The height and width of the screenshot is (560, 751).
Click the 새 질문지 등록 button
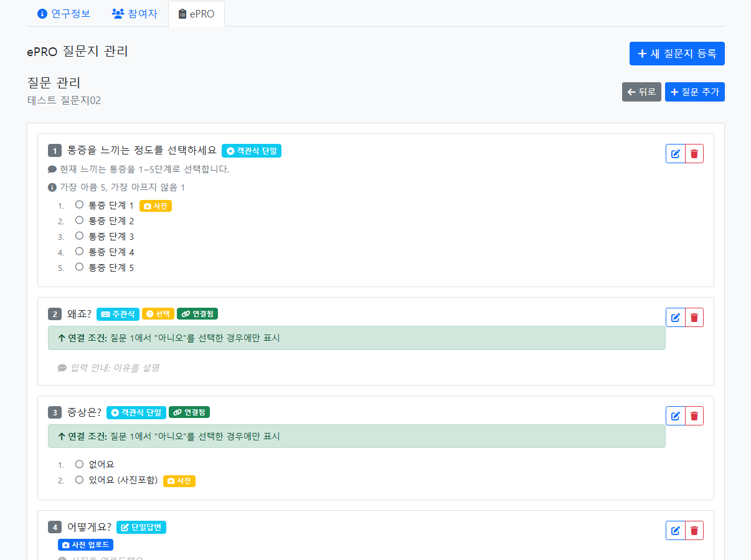[x=677, y=54]
